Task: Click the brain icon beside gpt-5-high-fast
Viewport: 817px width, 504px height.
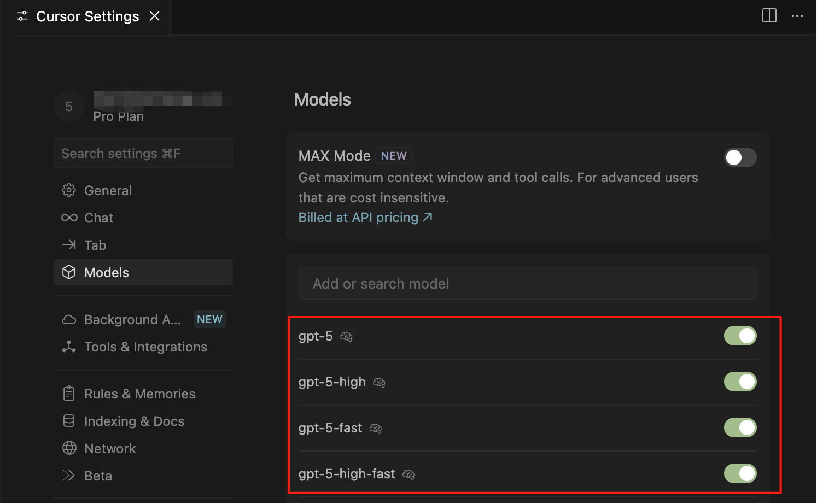Action: pos(408,474)
